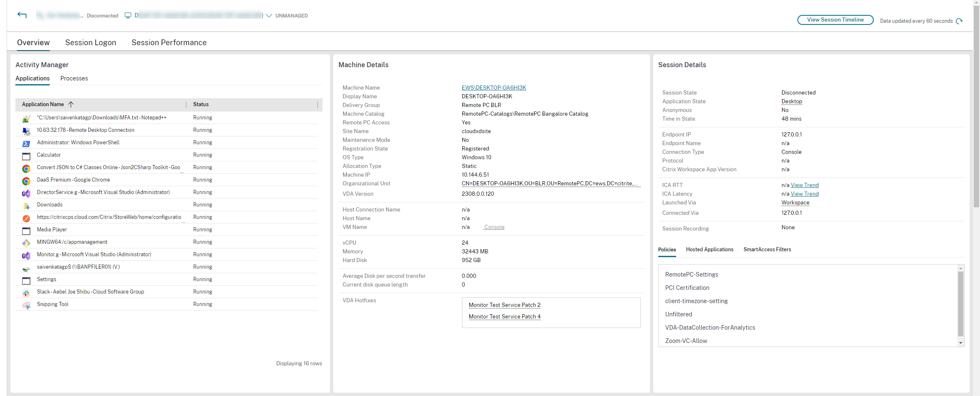Open the SmartAccess Filters tab
Image resolution: width=980 pixels, height=396 pixels.
coord(767,250)
